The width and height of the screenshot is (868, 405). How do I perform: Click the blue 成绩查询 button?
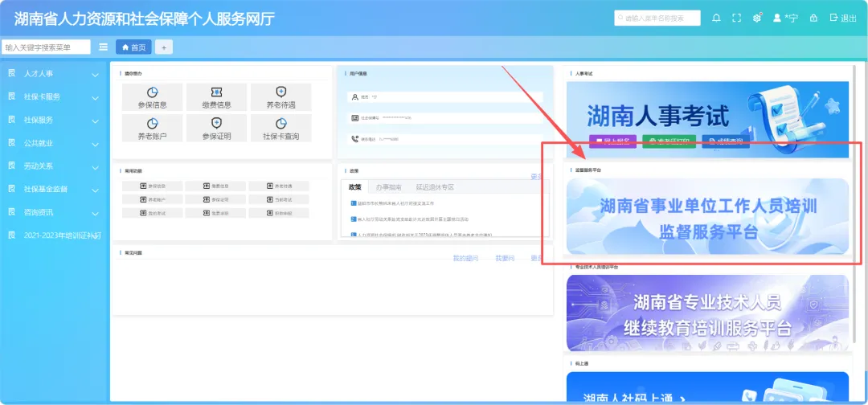pyautogui.click(x=726, y=141)
